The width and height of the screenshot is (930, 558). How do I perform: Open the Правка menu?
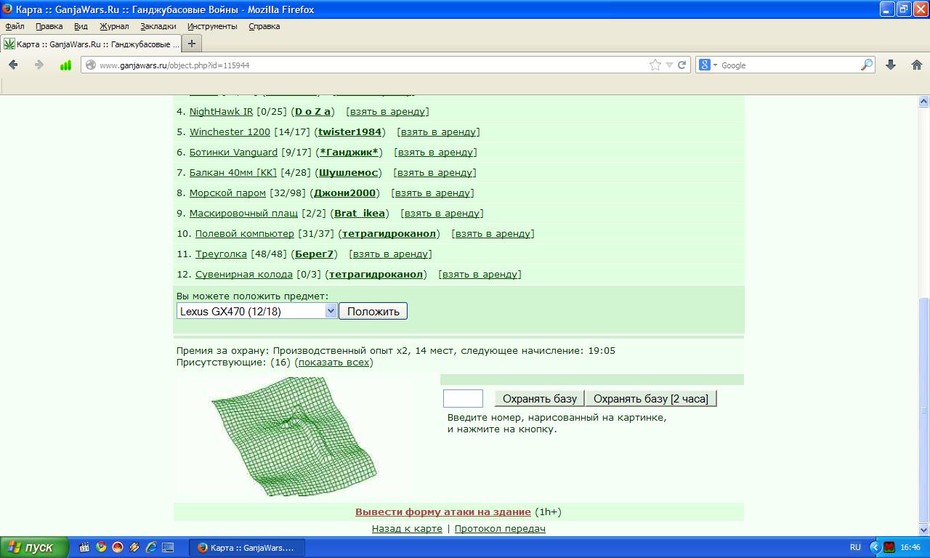tap(49, 26)
